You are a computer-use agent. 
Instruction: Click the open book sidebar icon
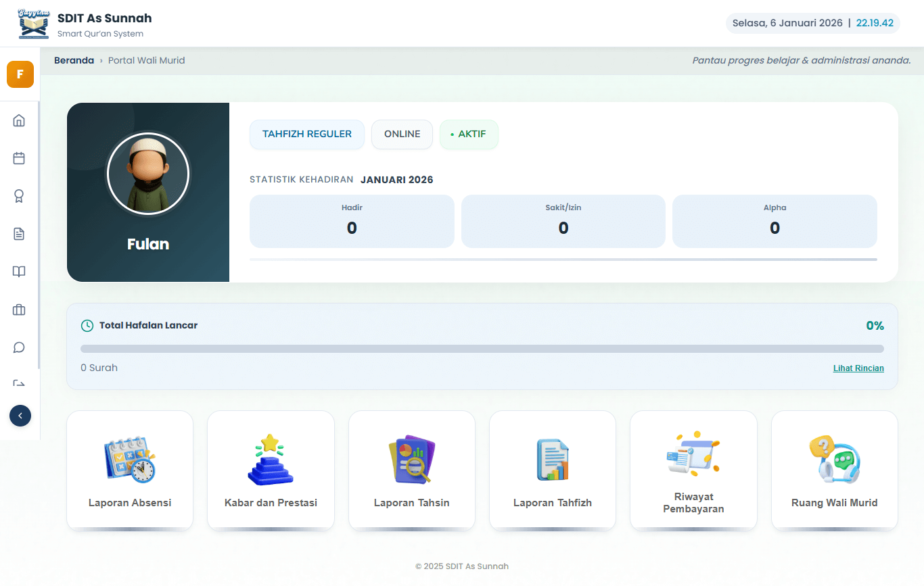(19, 272)
